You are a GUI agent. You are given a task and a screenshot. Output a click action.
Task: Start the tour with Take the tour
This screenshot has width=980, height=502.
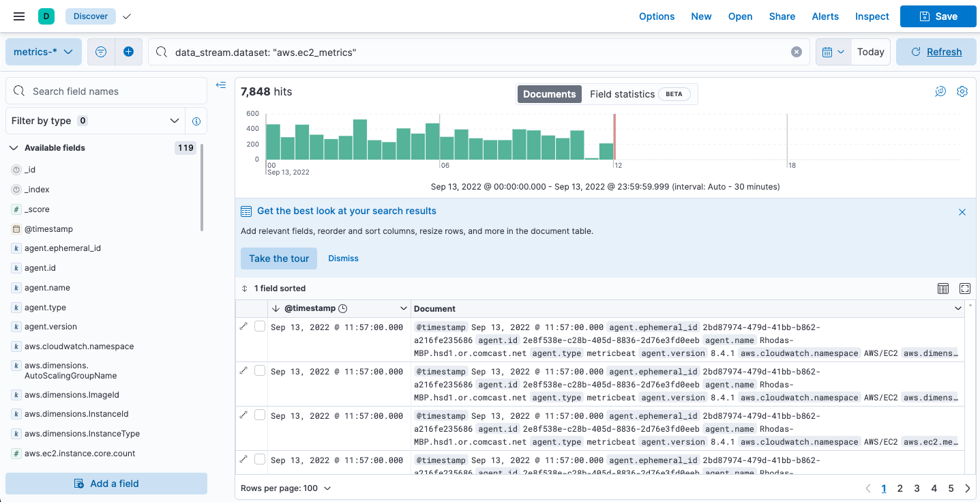(278, 259)
